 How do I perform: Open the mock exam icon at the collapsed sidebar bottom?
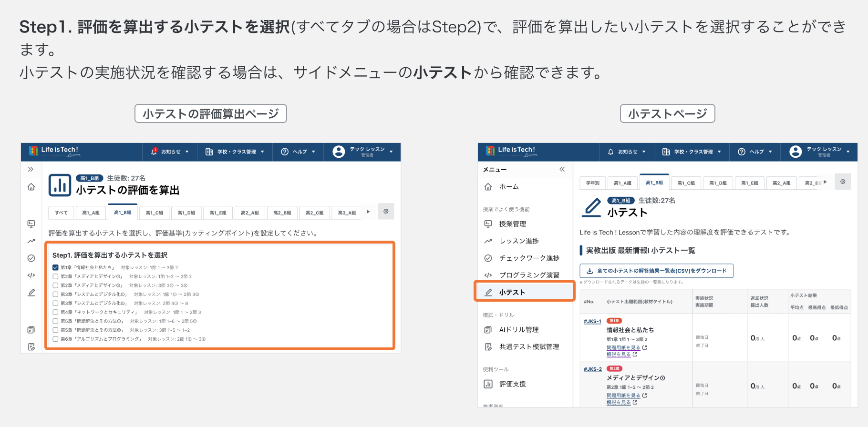[31, 347]
